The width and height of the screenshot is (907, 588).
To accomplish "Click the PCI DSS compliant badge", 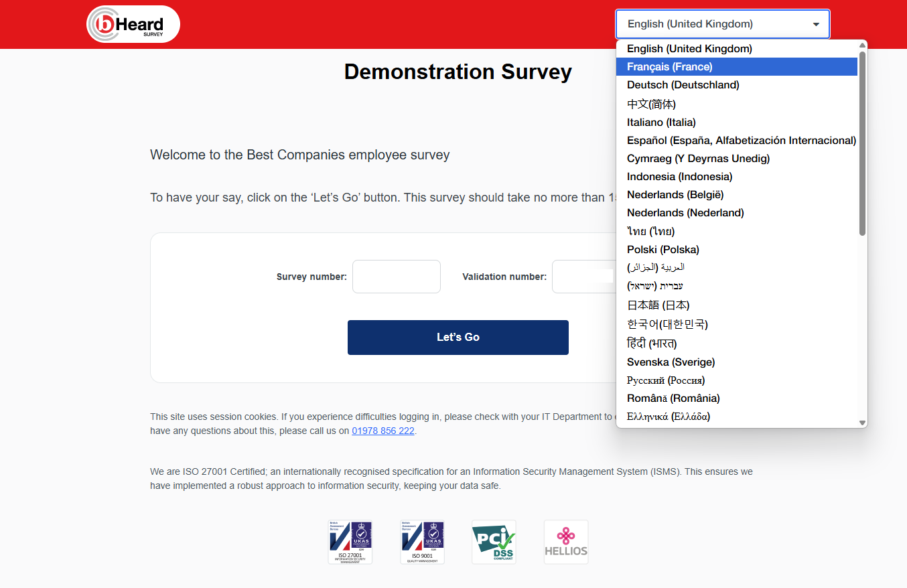I will (x=494, y=542).
